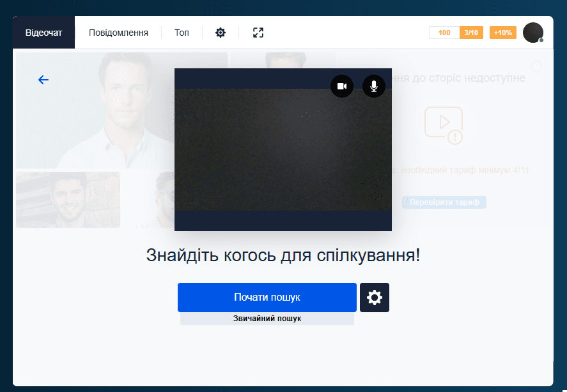Click the back arrow above the face grid

tap(43, 79)
